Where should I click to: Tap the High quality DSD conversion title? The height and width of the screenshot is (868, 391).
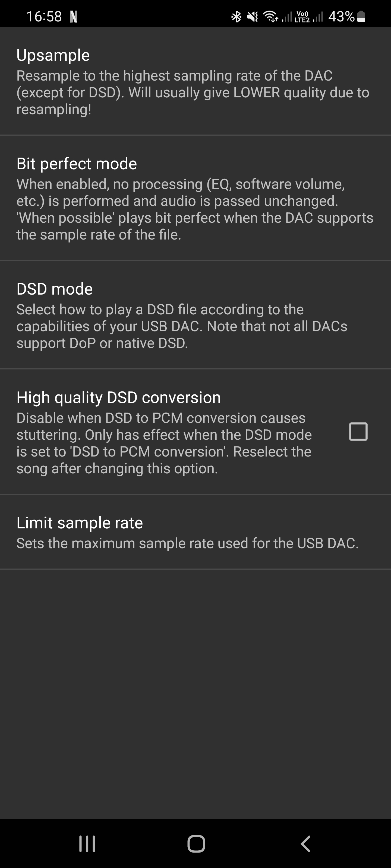point(118,398)
